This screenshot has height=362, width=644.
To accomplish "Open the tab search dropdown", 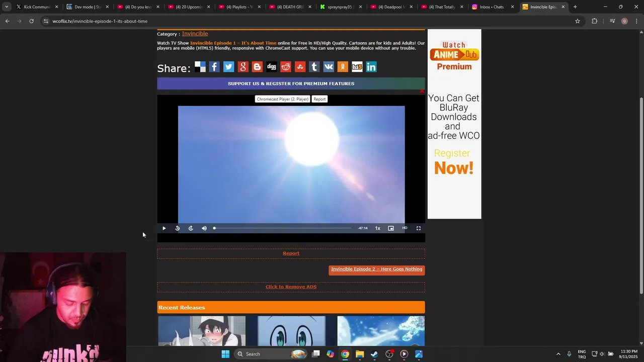I will coord(7,7).
